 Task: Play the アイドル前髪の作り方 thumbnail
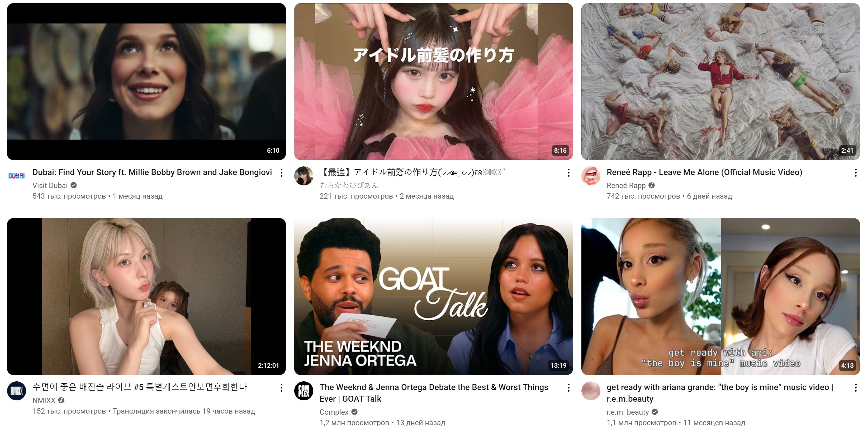(x=433, y=82)
